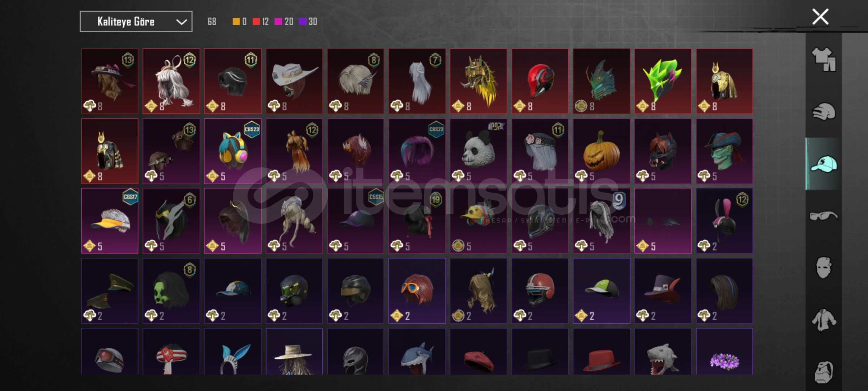The width and height of the screenshot is (868, 391).
Task: Open the sunglasses category
Action: coord(824,216)
